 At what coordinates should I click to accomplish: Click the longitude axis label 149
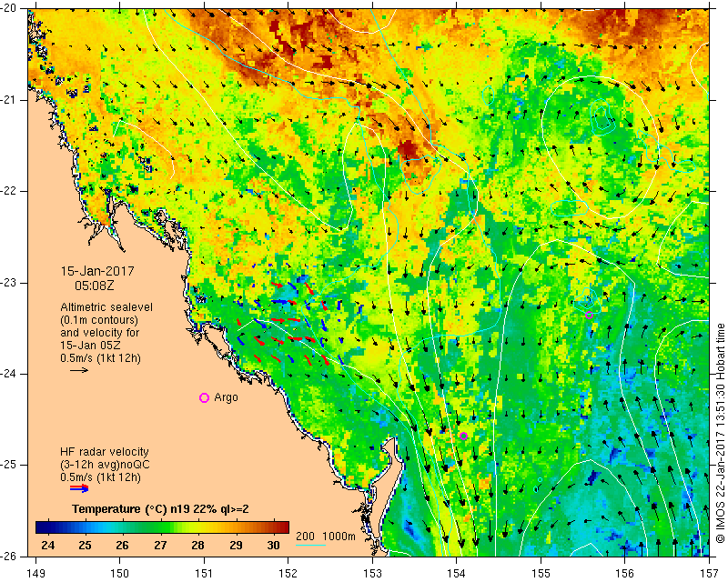(x=36, y=574)
